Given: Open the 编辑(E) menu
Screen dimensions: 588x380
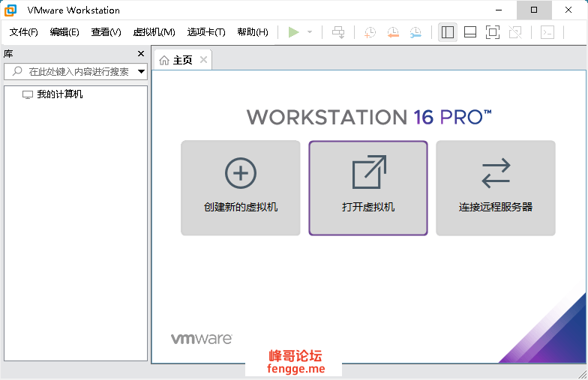Looking at the screenshot, I should tap(64, 32).
